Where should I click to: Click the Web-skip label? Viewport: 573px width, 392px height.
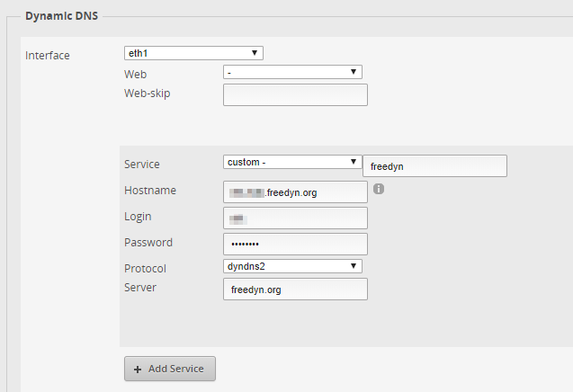(x=147, y=93)
